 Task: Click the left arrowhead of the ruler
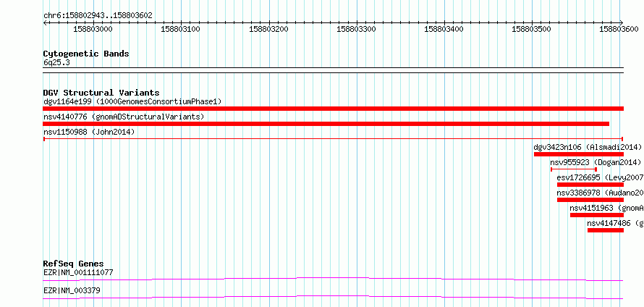45,22
